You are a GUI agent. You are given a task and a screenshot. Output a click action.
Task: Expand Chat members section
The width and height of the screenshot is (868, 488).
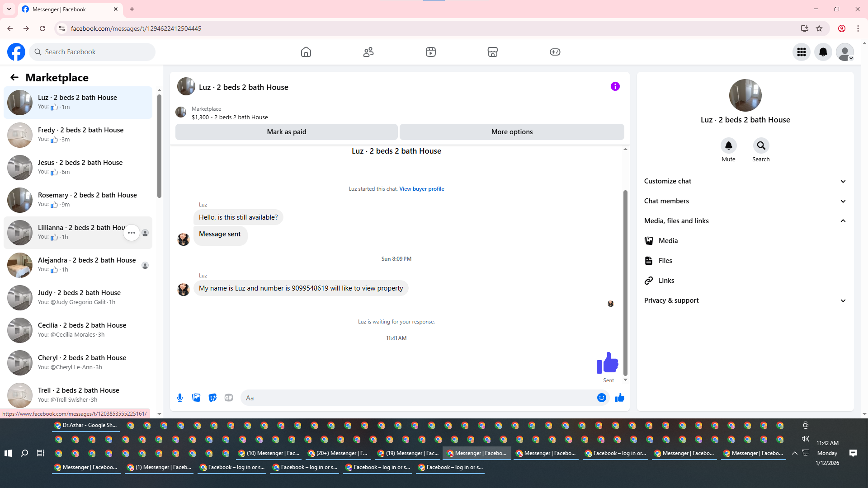(745, 201)
